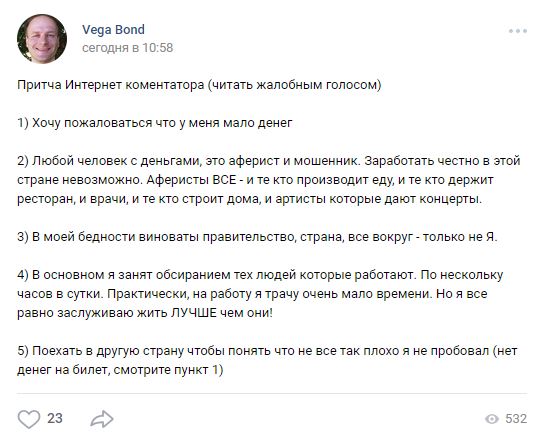Click the capitalized word ВСЕ in point 2
The image size is (543, 438).
pos(224,180)
